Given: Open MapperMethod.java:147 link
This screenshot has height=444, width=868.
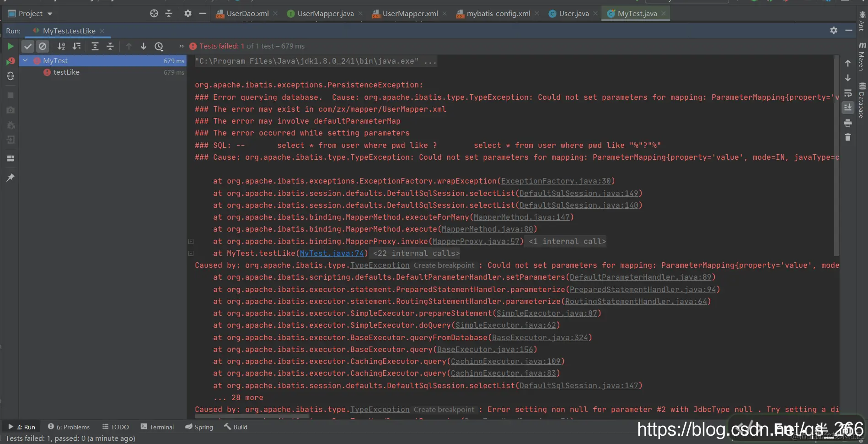Looking at the screenshot, I should tap(521, 217).
